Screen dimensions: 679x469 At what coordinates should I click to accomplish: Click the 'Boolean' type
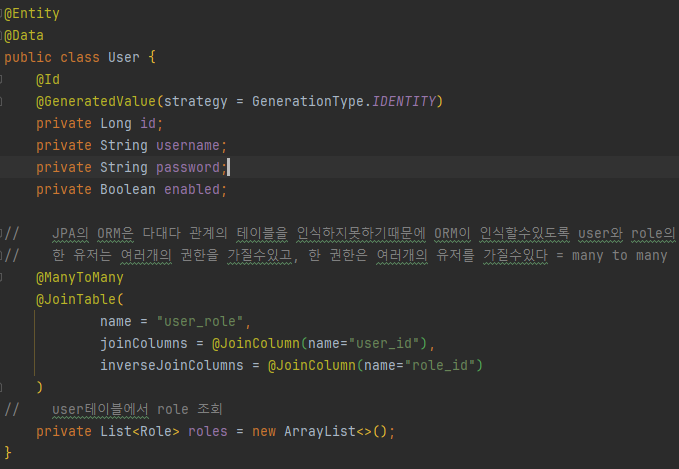(128, 189)
